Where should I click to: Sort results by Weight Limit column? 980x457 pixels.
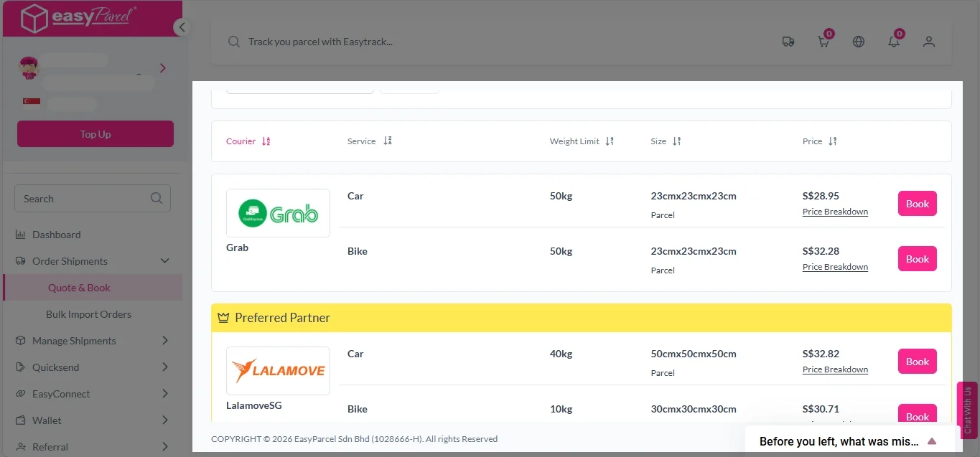(582, 141)
